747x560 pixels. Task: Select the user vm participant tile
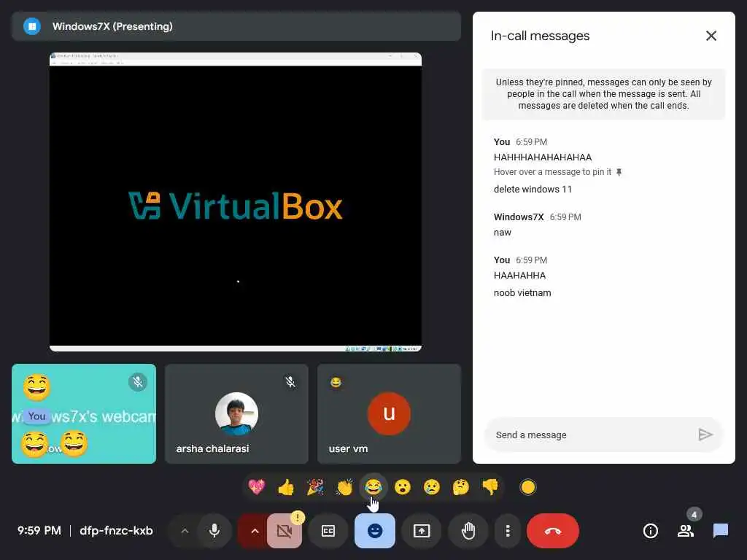pyautogui.click(x=389, y=414)
